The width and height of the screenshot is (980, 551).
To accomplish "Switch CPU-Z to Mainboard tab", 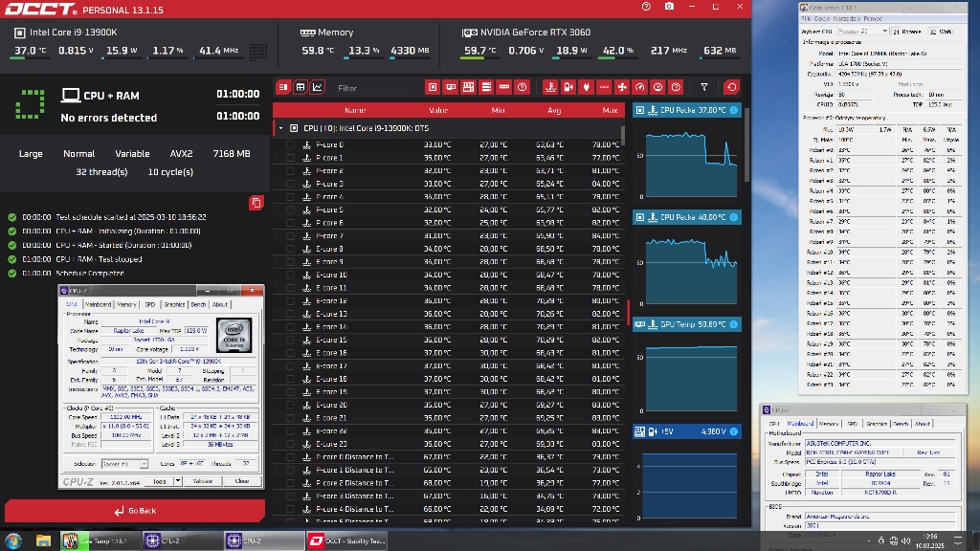I will tap(99, 305).
